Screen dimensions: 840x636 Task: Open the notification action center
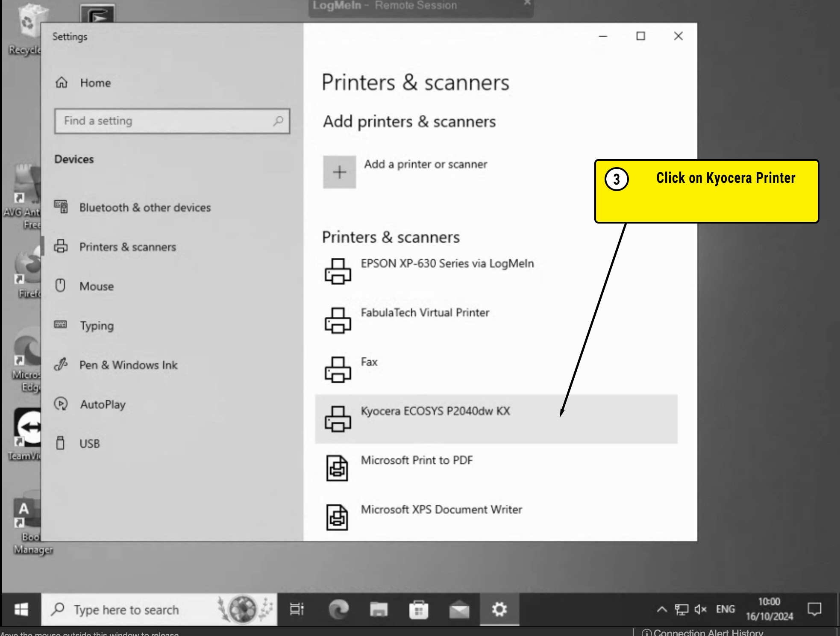pos(814,609)
